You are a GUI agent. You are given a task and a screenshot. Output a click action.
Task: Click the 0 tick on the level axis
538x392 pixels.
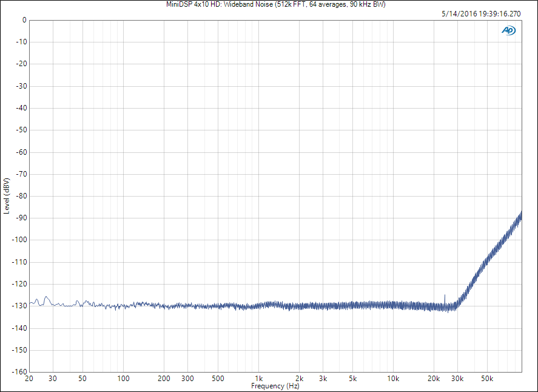24,20
